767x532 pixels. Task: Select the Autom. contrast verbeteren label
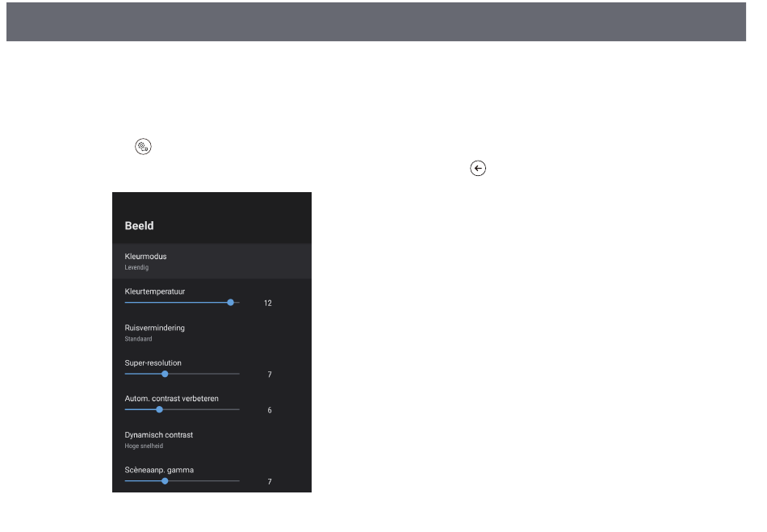click(171, 399)
